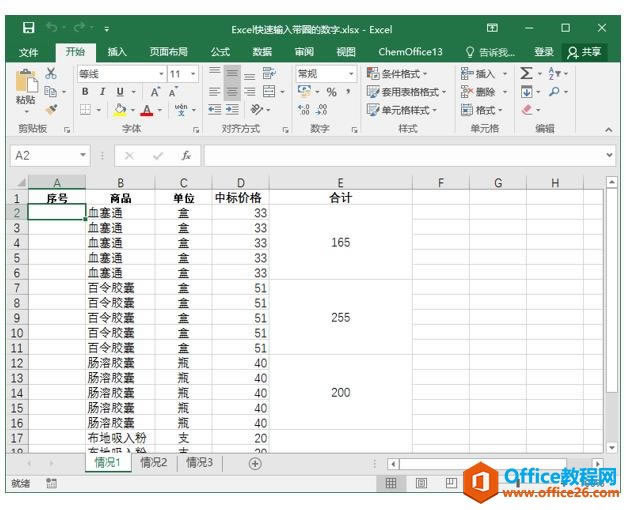The height and width of the screenshot is (510, 626).
Task: Click the Cut scissors icon
Action: pos(51,73)
